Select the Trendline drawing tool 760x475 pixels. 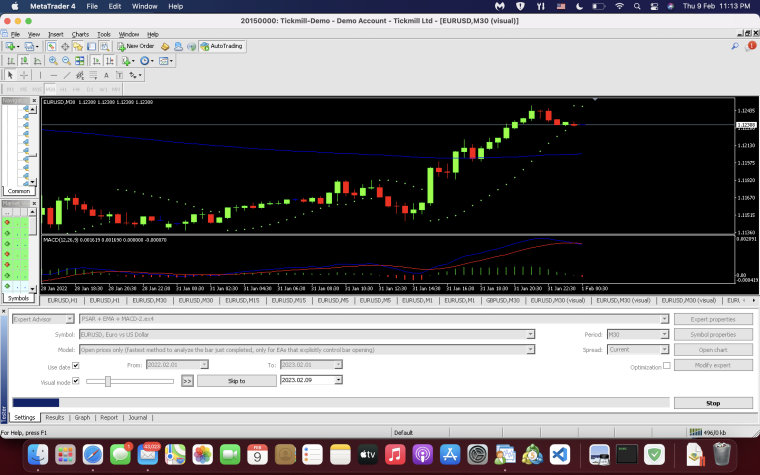[x=67, y=75]
